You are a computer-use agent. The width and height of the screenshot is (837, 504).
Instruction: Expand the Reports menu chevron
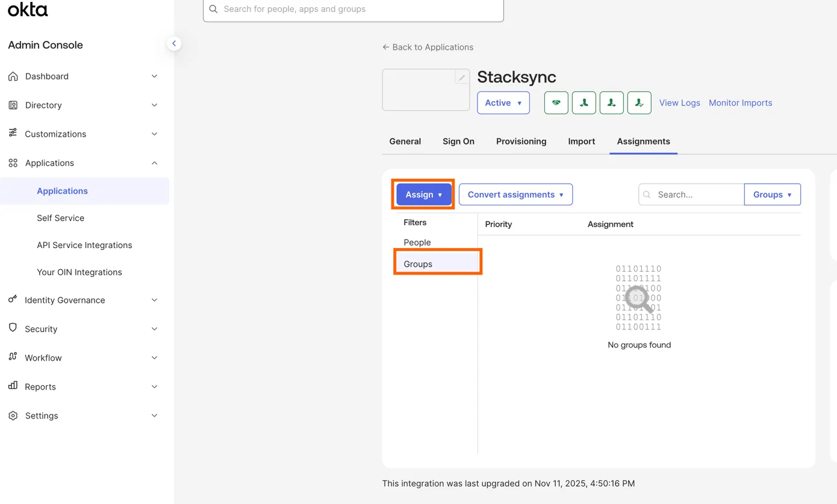point(154,387)
